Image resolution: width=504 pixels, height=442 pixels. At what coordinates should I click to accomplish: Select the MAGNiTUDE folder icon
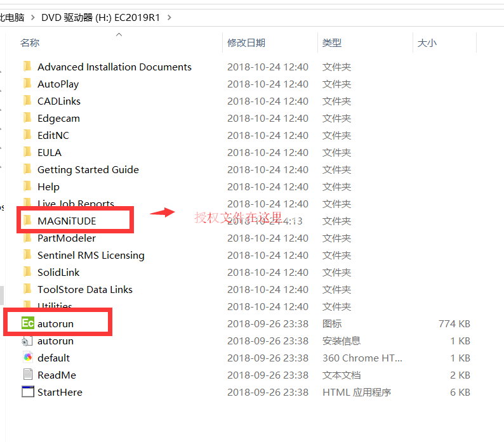point(28,221)
